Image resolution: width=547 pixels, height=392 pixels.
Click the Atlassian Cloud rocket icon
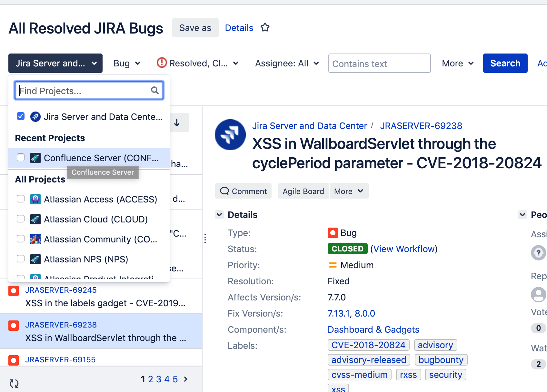coord(35,219)
